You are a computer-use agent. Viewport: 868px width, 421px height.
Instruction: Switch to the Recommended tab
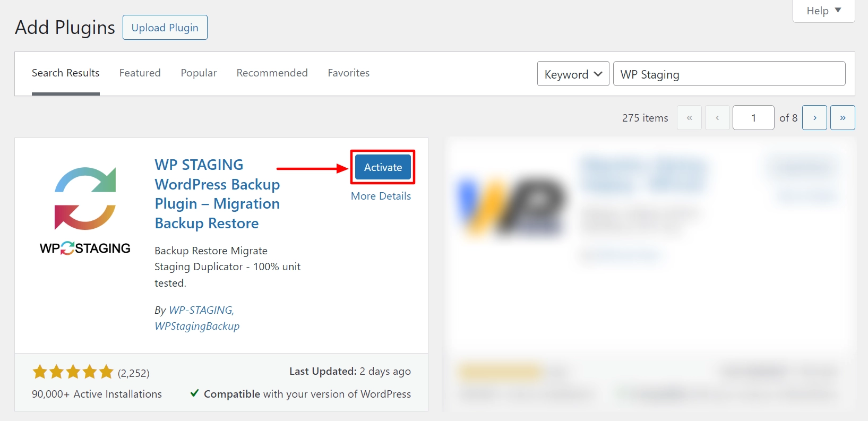point(272,73)
